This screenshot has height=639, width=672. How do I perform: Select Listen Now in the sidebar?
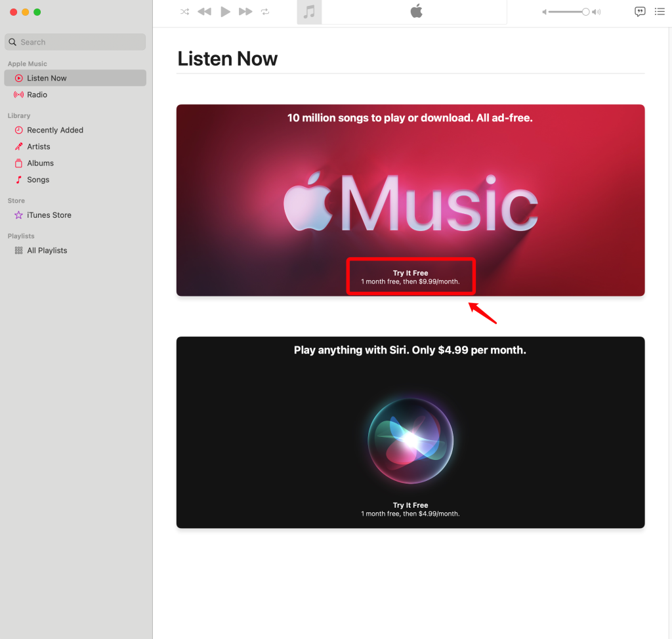coord(47,77)
